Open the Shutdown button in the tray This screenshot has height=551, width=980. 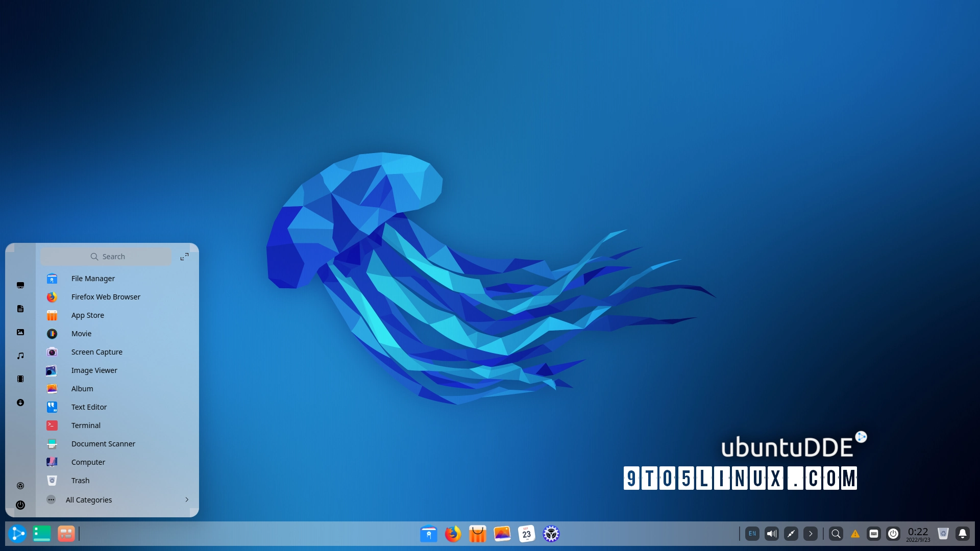893,534
